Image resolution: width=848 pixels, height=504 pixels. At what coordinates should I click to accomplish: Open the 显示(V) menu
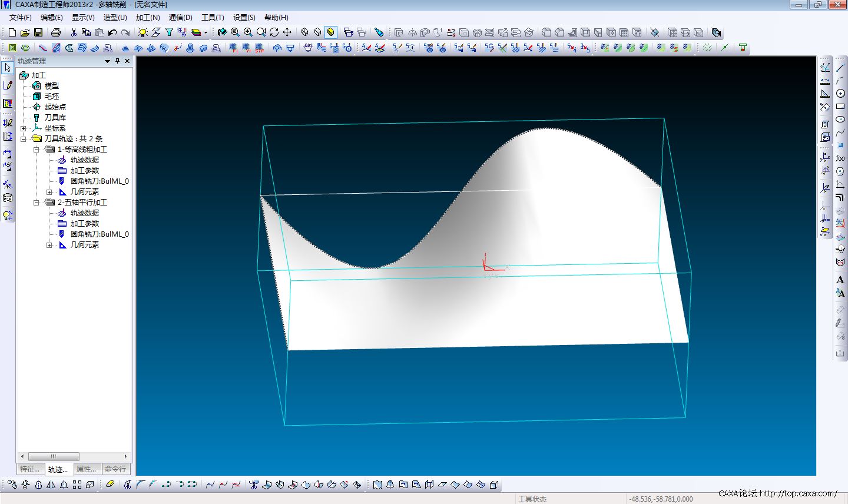[83, 18]
